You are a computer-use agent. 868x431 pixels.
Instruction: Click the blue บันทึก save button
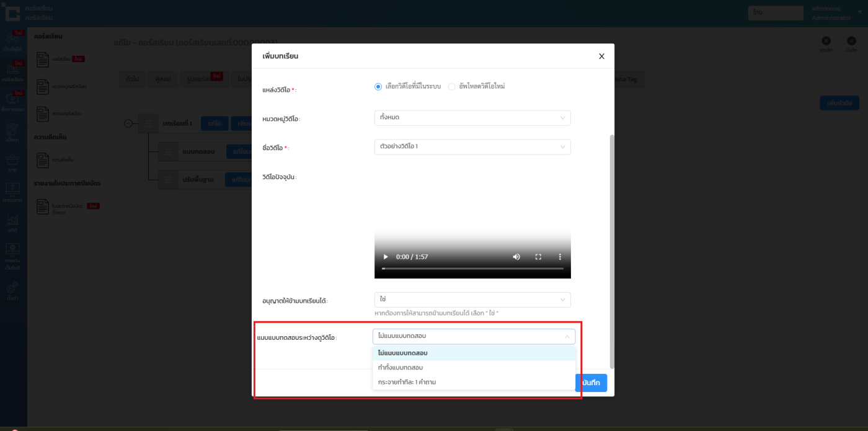click(592, 383)
